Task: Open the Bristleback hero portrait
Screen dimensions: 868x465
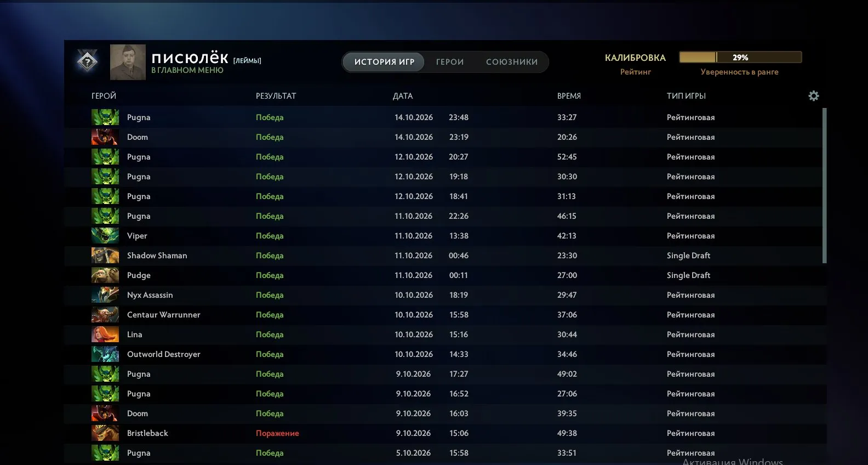Action: click(x=105, y=433)
